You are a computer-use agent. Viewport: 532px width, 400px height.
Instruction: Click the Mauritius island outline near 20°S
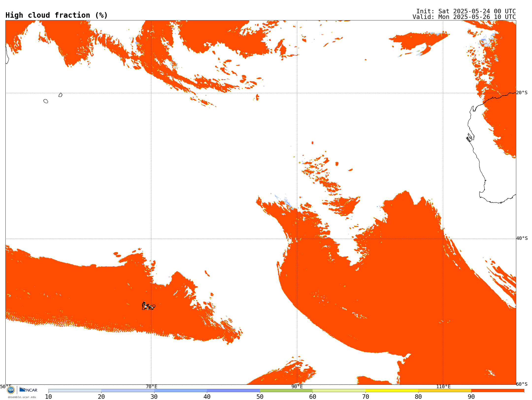click(60, 95)
